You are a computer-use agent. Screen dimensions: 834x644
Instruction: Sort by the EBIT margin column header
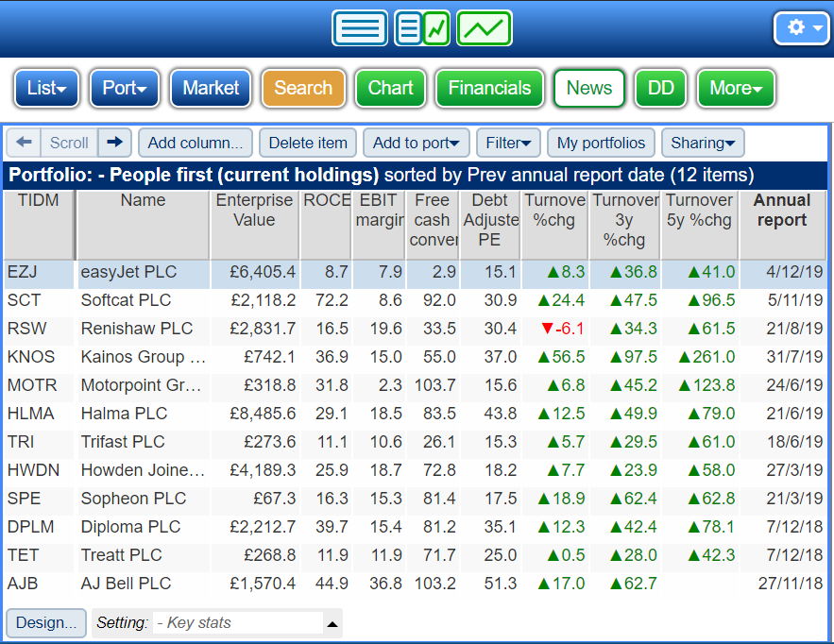(x=379, y=225)
